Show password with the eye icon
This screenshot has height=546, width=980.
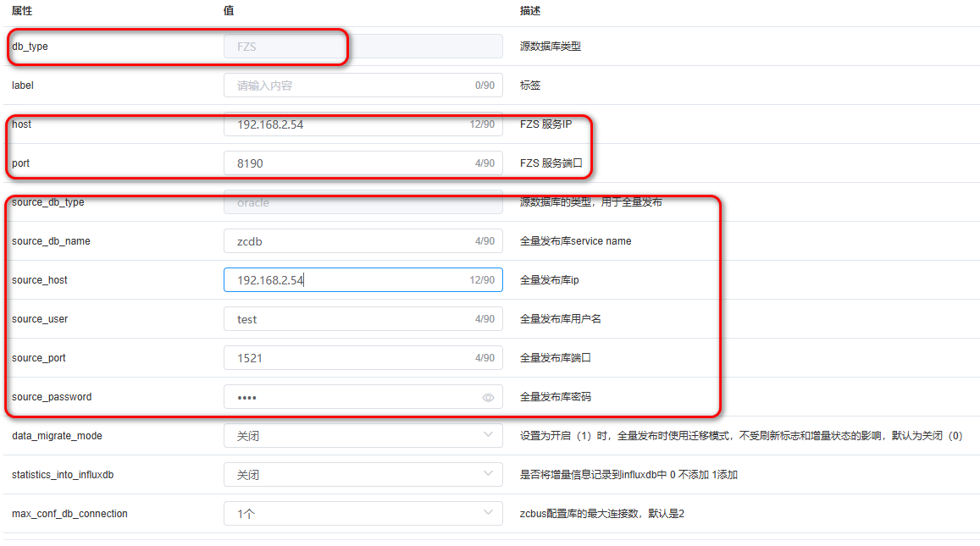pos(488,397)
